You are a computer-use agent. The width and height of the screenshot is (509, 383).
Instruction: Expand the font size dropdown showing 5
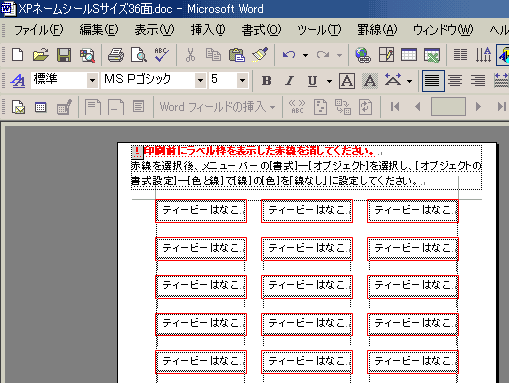click(x=242, y=80)
